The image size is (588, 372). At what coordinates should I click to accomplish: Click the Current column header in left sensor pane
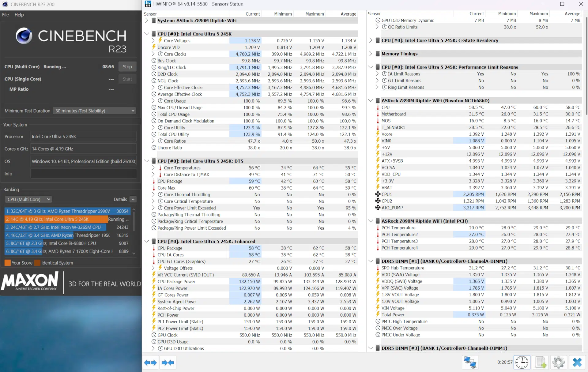pyautogui.click(x=245, y=14)
